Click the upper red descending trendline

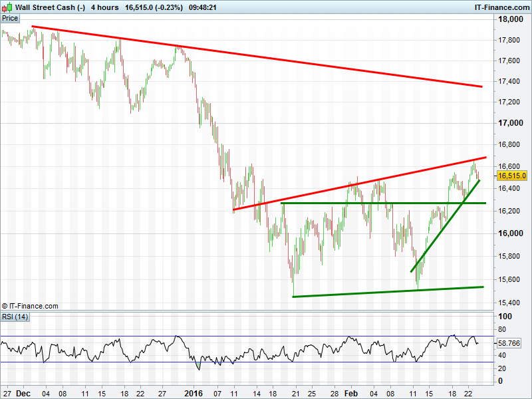click(257, 57)
